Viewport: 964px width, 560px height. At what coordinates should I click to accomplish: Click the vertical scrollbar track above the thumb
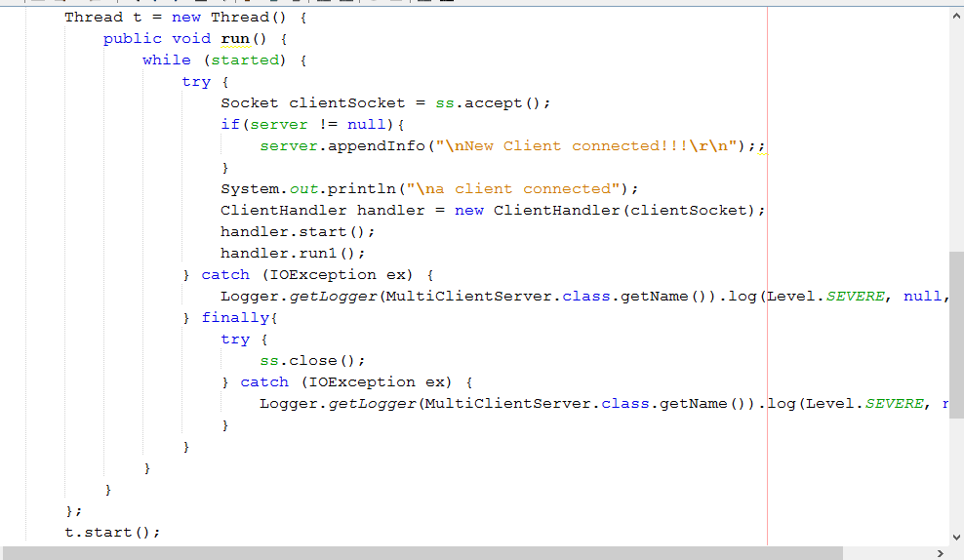click(x=956, y=137)
